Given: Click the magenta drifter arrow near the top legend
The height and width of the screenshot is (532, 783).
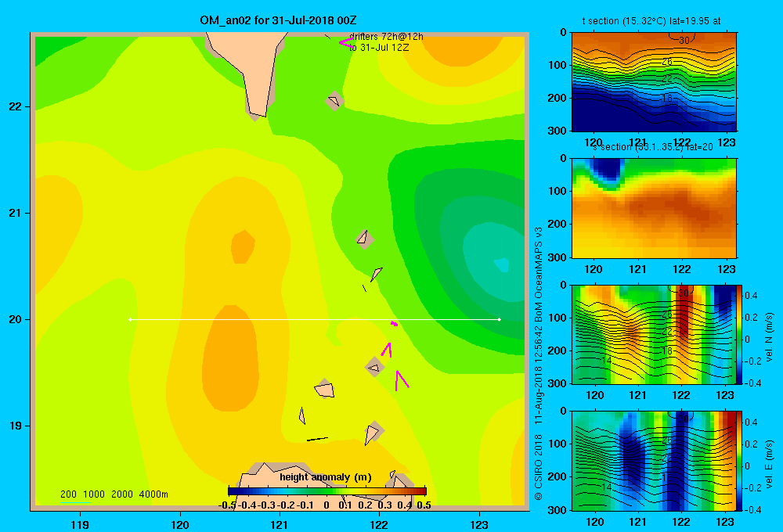Looking at the screenshot, I should pyautogui.click(x=345, y=42).
